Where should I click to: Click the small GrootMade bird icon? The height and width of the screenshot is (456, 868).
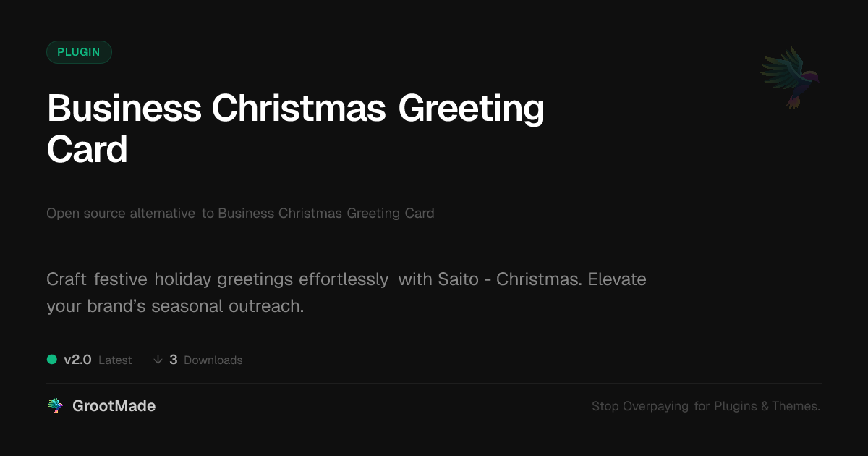pos(55,406)
